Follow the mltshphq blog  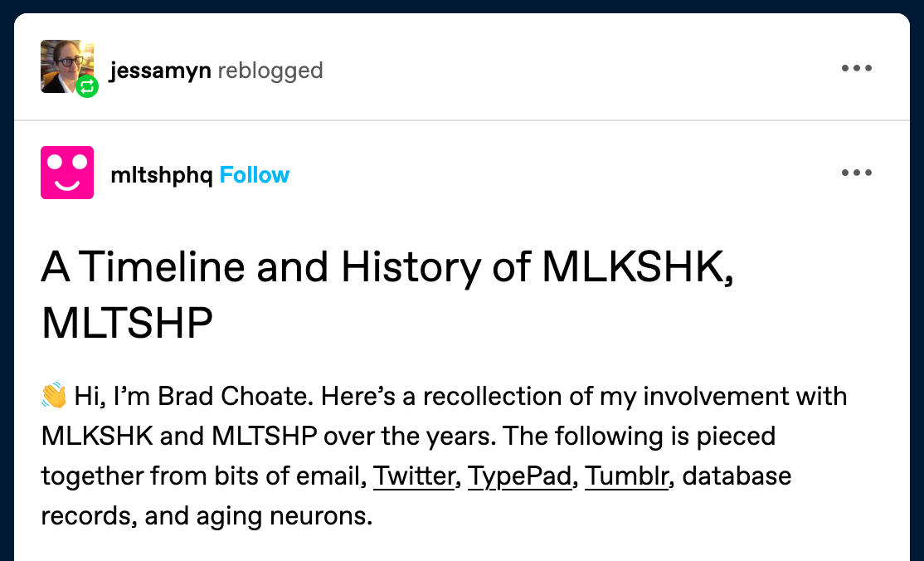pyautogui.click(x=255, y=175)
